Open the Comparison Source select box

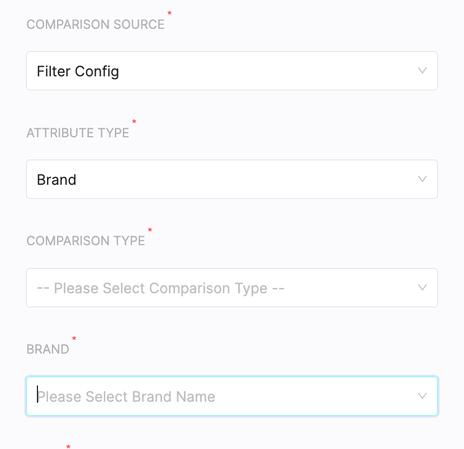232,71
